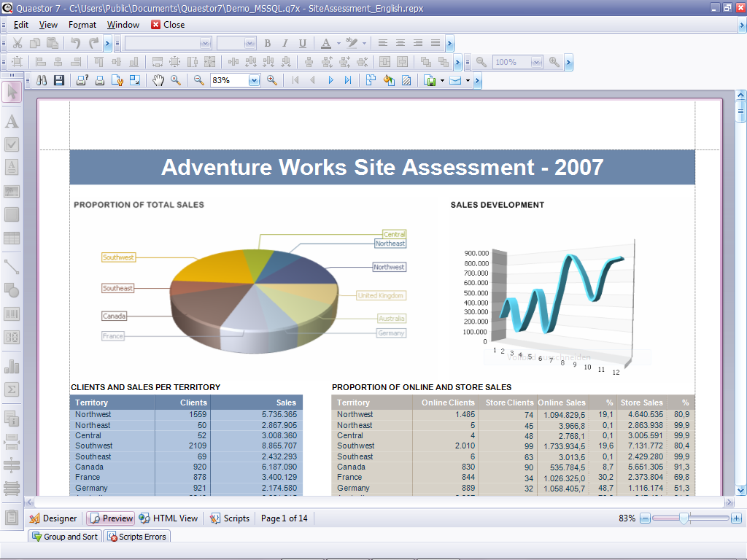
Task: Select the Shape control tool
Action: click(x=12, y=290)
